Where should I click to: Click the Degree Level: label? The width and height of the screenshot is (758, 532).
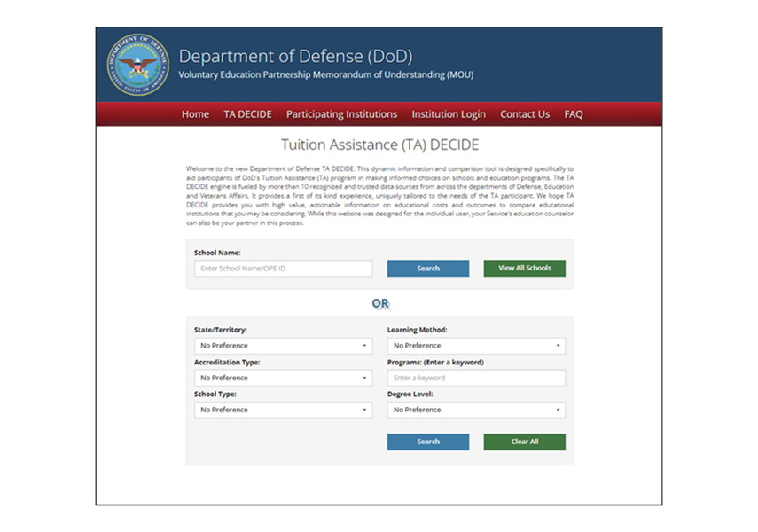coord(410,395)
